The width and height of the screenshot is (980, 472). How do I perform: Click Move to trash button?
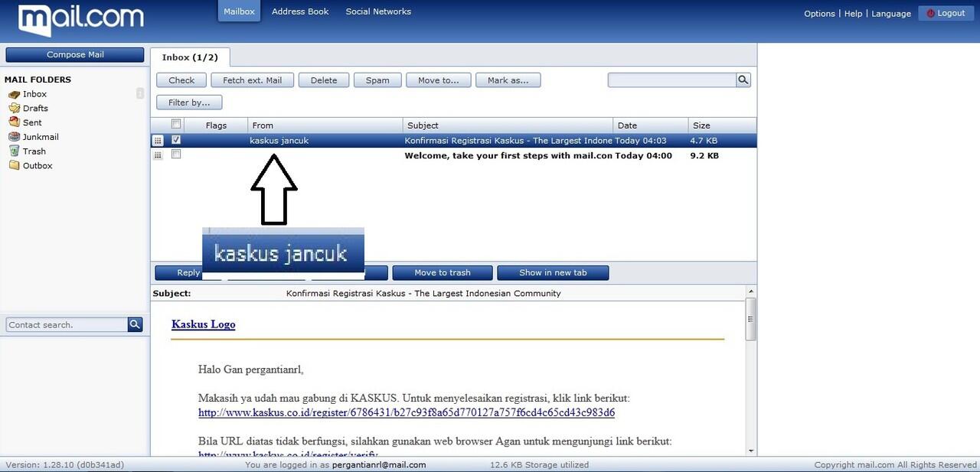(443, 272)
